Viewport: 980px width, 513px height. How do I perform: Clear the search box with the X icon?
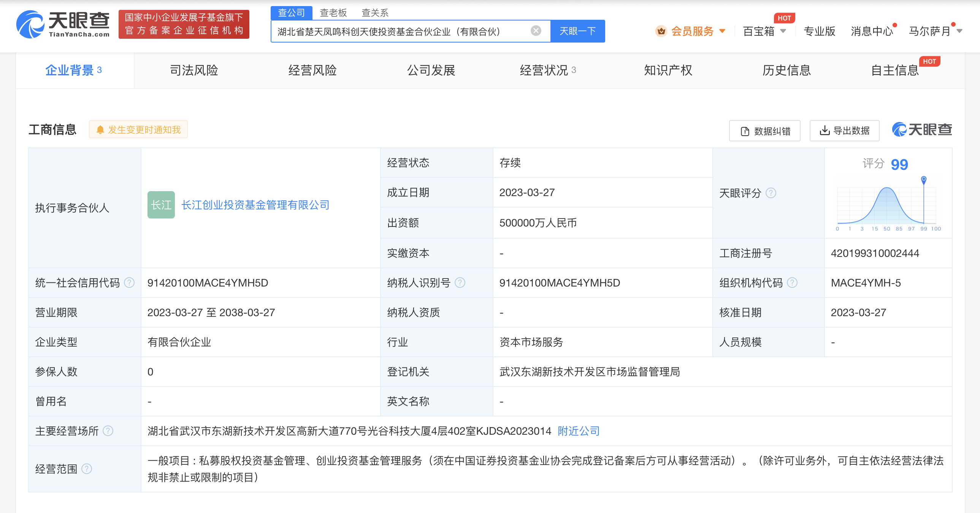(x=536, y=30)
